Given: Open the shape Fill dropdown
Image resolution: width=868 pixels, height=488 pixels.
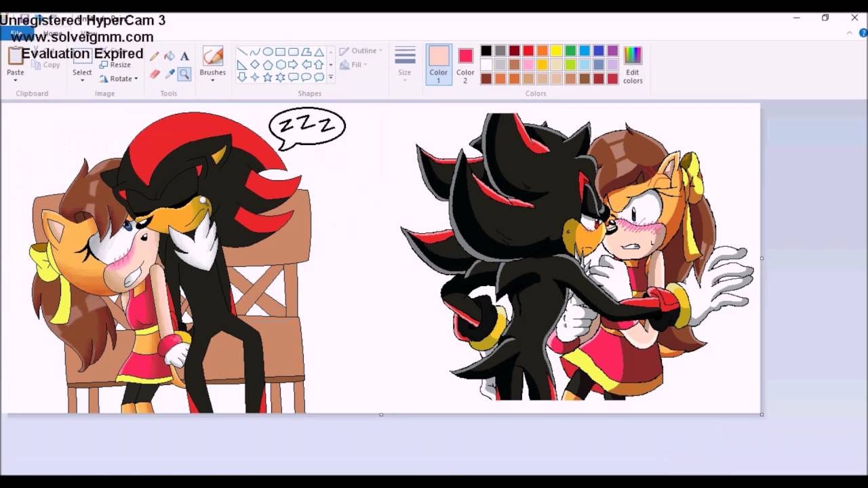Looking at the screenshot, I should pos(353,65).
